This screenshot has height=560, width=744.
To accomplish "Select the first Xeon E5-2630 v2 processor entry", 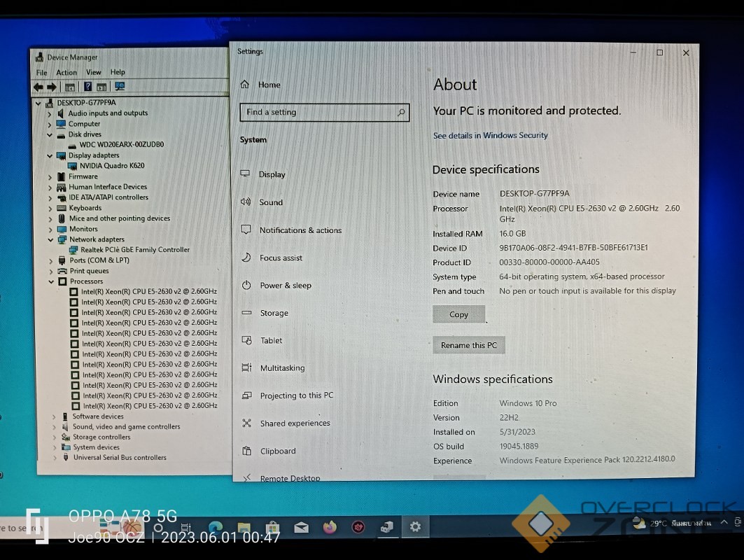I will (x=149, y=291).
